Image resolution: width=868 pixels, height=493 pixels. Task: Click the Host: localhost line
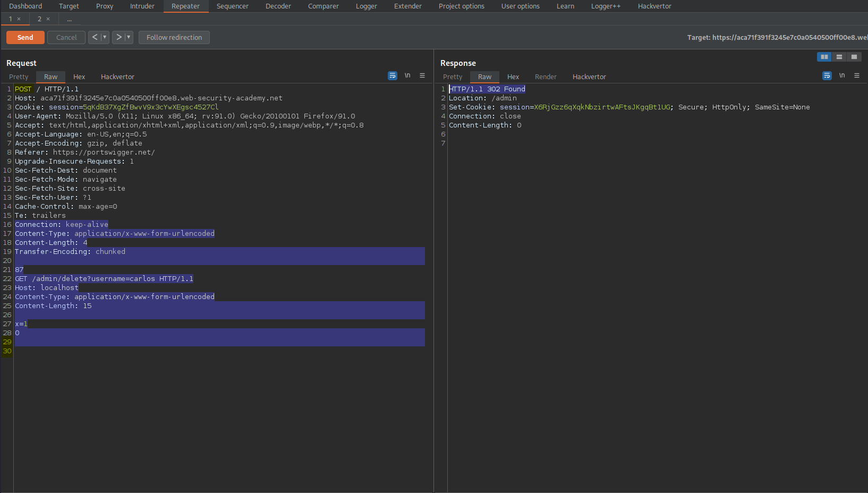47,288
